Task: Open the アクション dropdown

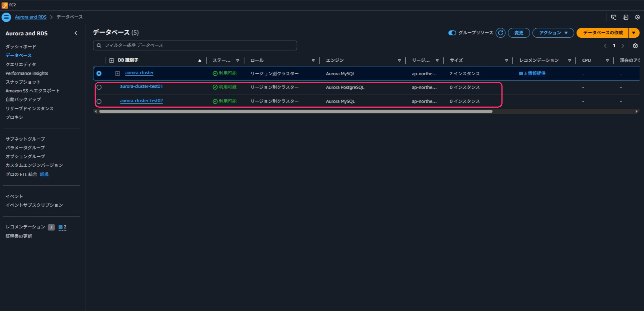Action: point(553,33)
